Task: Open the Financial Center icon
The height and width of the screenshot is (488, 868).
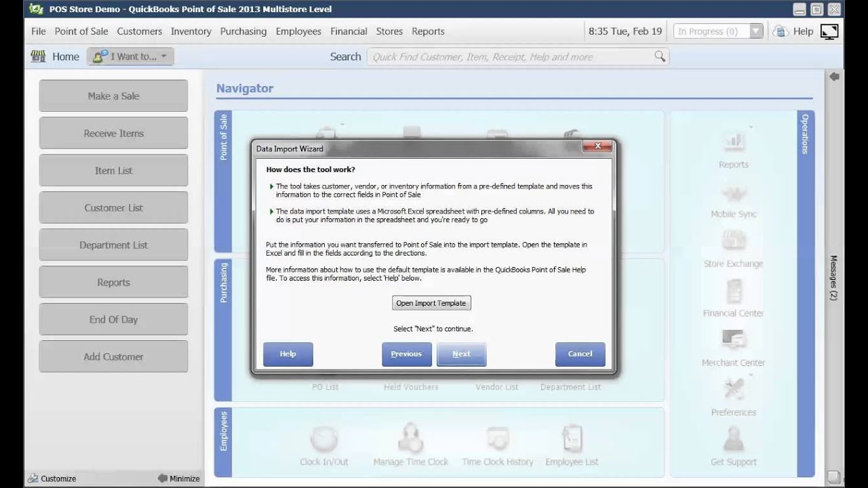Action: [x=734, y=291]
